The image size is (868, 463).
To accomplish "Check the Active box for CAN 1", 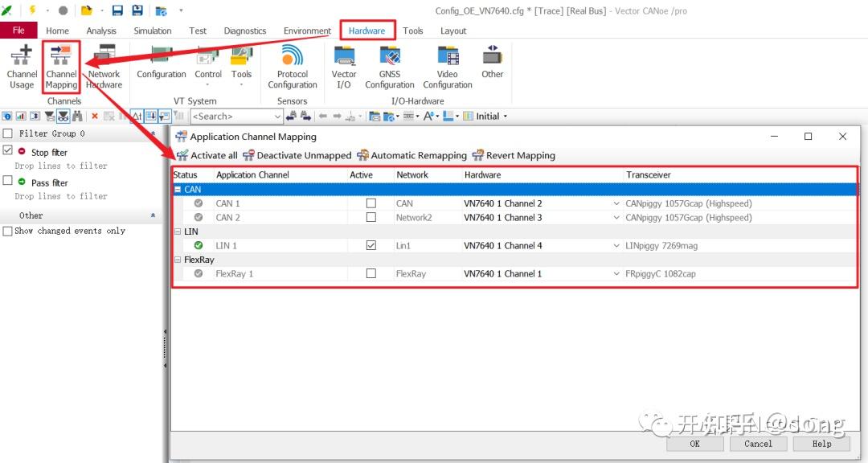I will 371,203.
